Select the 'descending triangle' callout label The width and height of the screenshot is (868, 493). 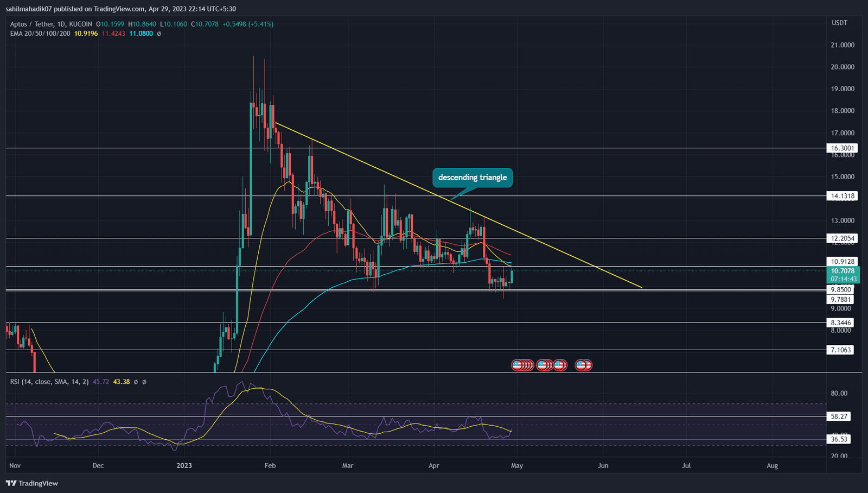pyautogui.click(x=473, y=178)
